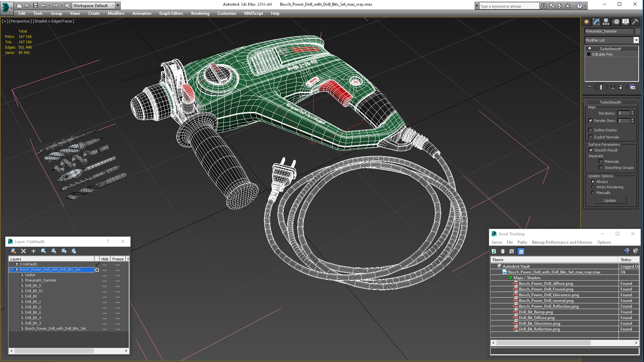Toggle Show End Result icon
Screen dimensions: 644x362
tap(601, 87)
